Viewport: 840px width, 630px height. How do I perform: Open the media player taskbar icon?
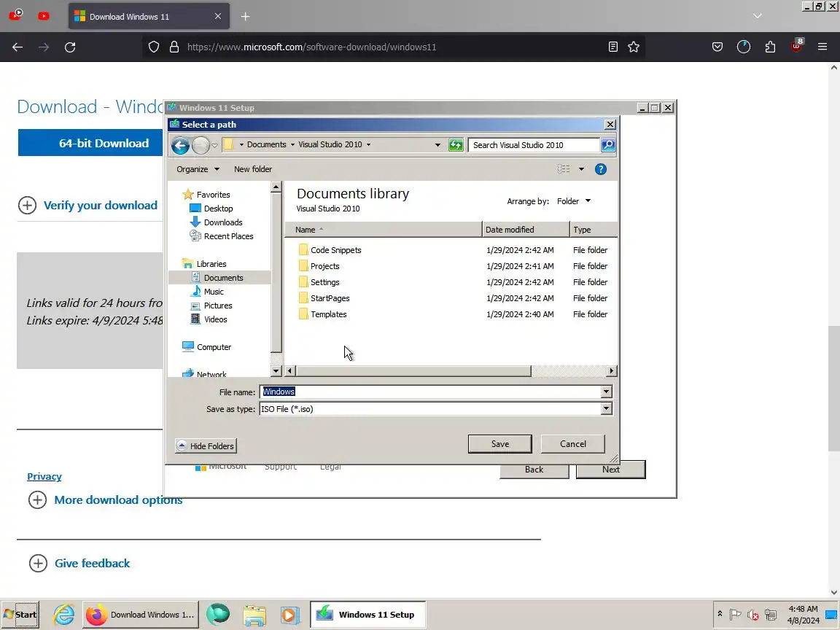click(289, 615)
